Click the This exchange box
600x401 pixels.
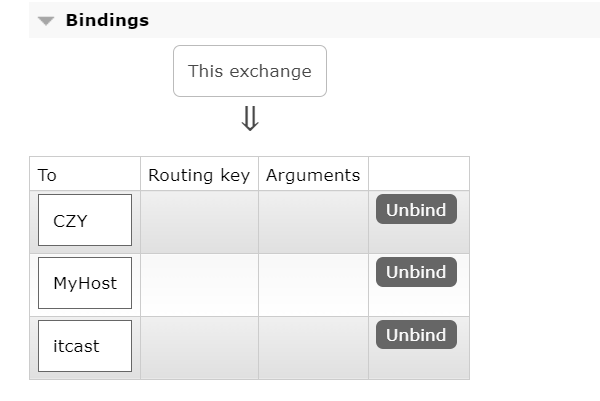[x=250, y=71]
